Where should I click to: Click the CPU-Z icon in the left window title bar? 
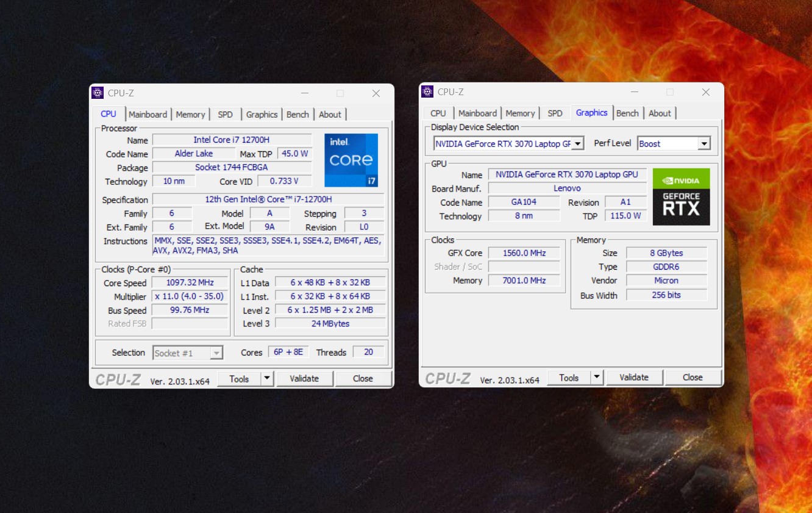point(98,93)
